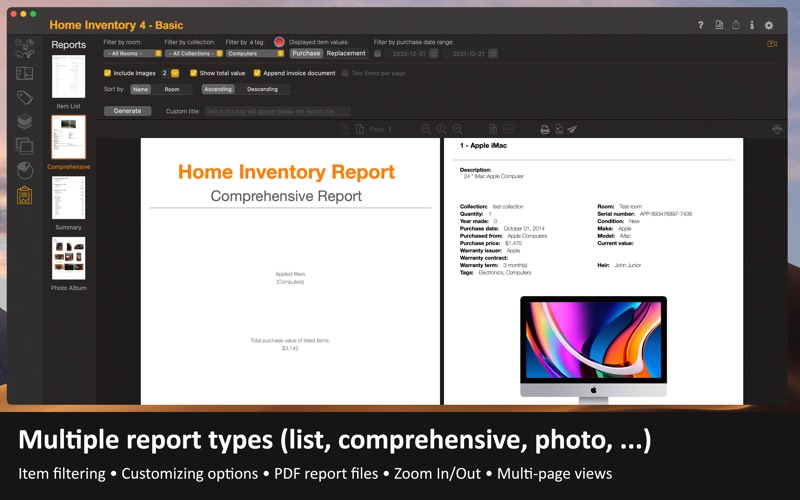Toggle Append invoice document checkbox
Image resolution: width=800 pixels, height=500 pixels.
[257, 73]
